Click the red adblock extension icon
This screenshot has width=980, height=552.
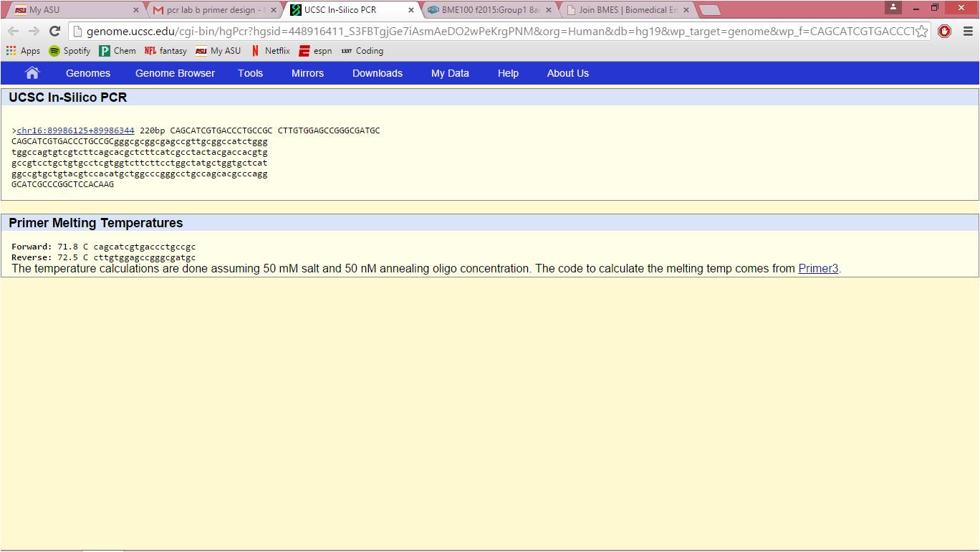tap(944, 32)
